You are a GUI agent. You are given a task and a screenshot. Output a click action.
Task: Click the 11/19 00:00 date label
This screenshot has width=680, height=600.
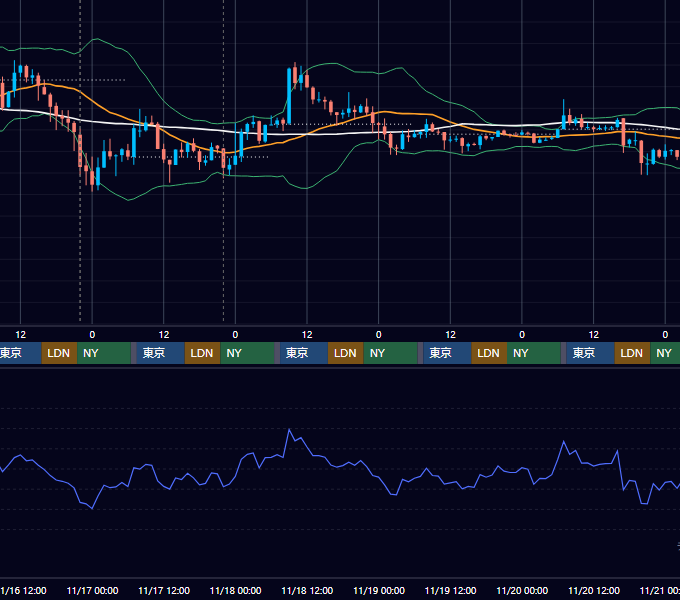pos(379,590)
